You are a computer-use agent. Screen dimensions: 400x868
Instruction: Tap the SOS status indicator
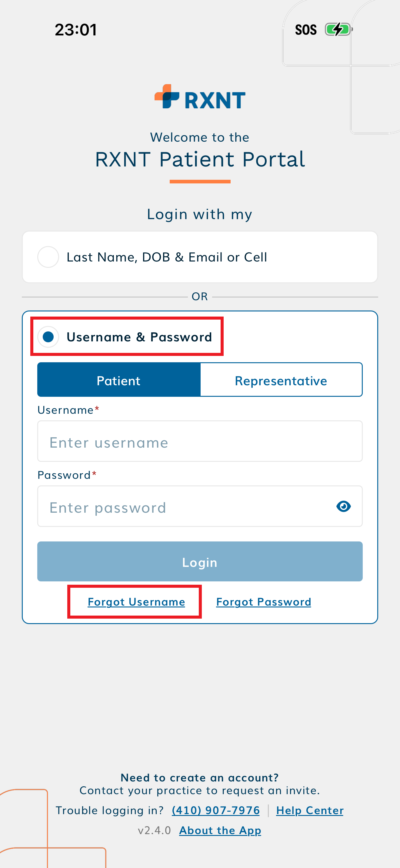[305, 30]
